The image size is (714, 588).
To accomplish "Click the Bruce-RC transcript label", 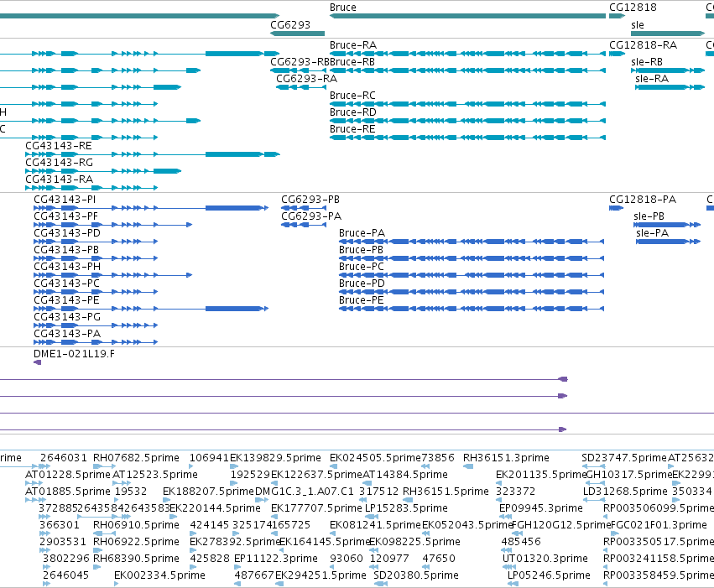I will point(352,96).
